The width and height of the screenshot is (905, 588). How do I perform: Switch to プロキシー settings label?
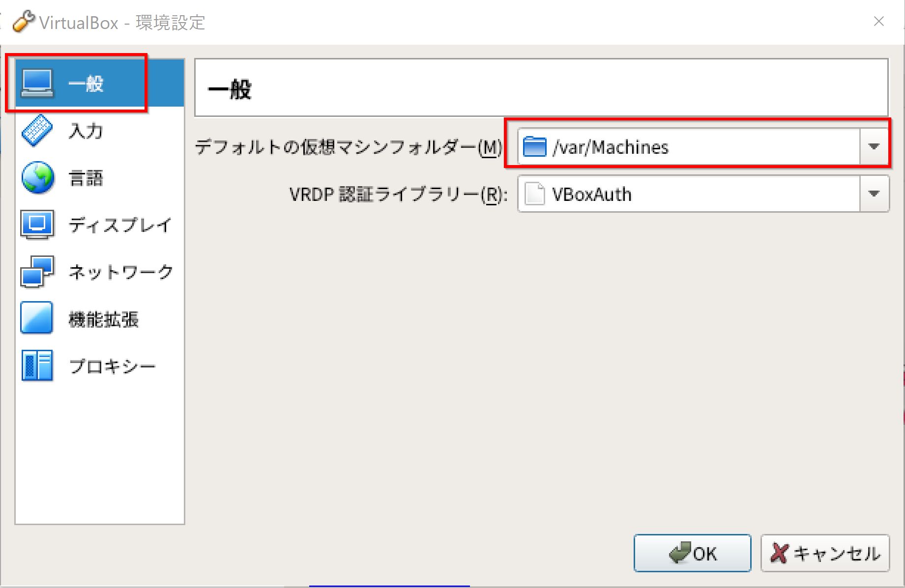pos(113,366)
